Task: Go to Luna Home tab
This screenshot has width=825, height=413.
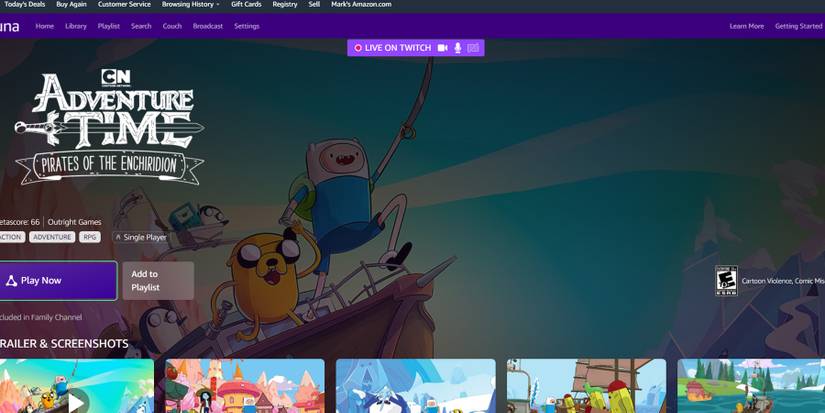Action: [45, 26]
